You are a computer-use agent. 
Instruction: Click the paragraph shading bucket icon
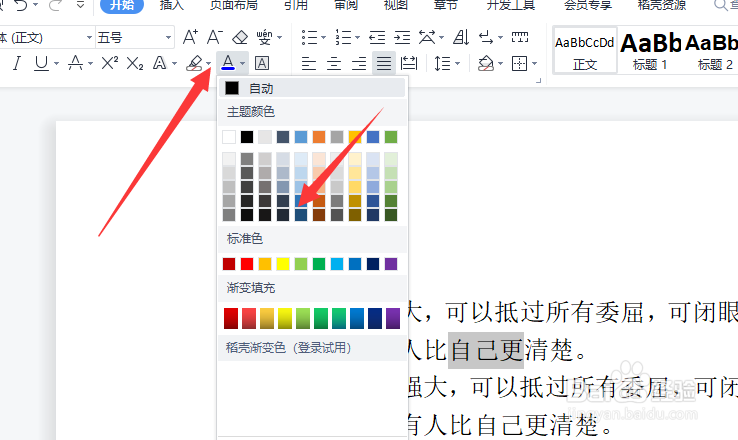486,63
